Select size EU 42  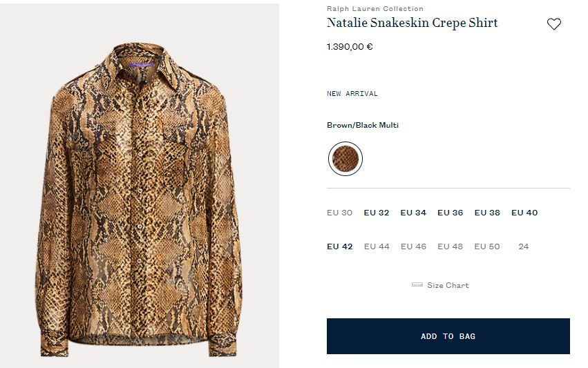tap(339, 246)
